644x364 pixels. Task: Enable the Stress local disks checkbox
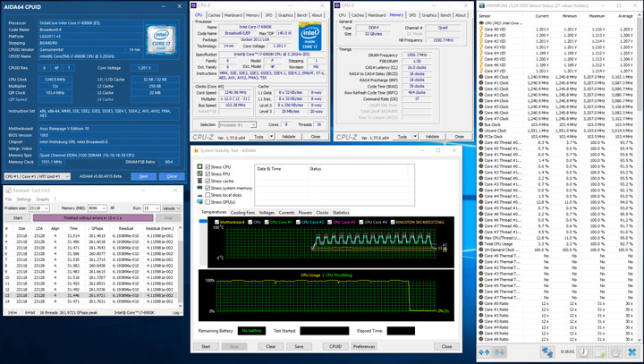[209, 195]
